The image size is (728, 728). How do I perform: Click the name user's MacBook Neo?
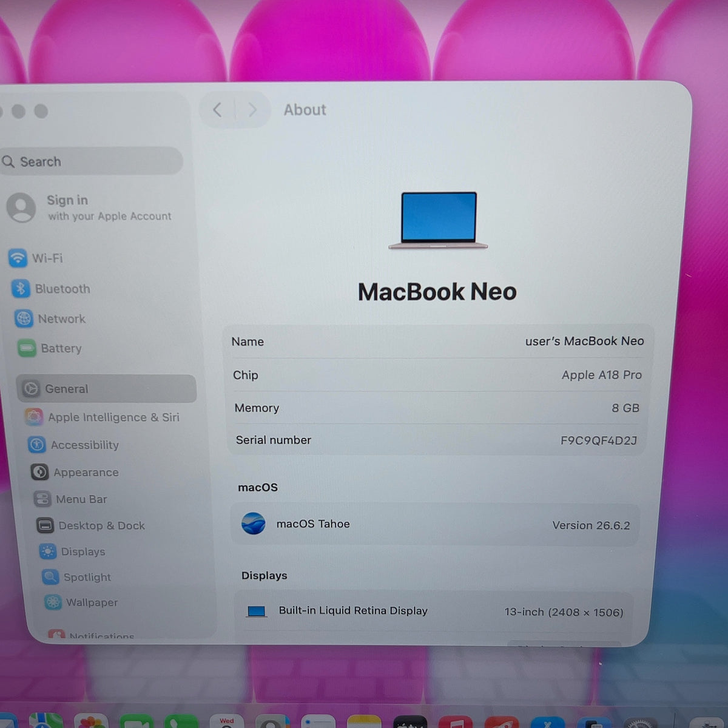click(x=584, y=341)
